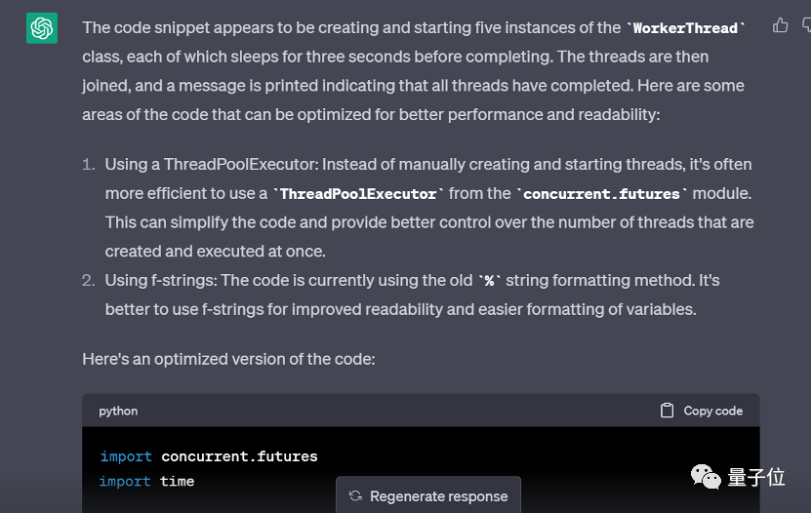Click the % inline code symbol
Screen dimensions: 812x513
(x=489, y=281)
